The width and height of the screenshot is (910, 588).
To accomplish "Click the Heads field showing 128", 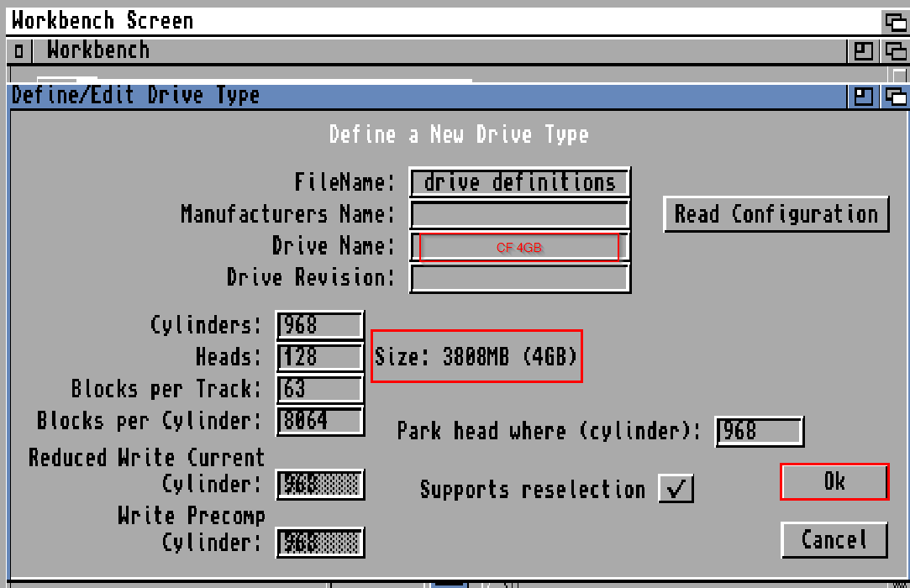I will (319, 357).
